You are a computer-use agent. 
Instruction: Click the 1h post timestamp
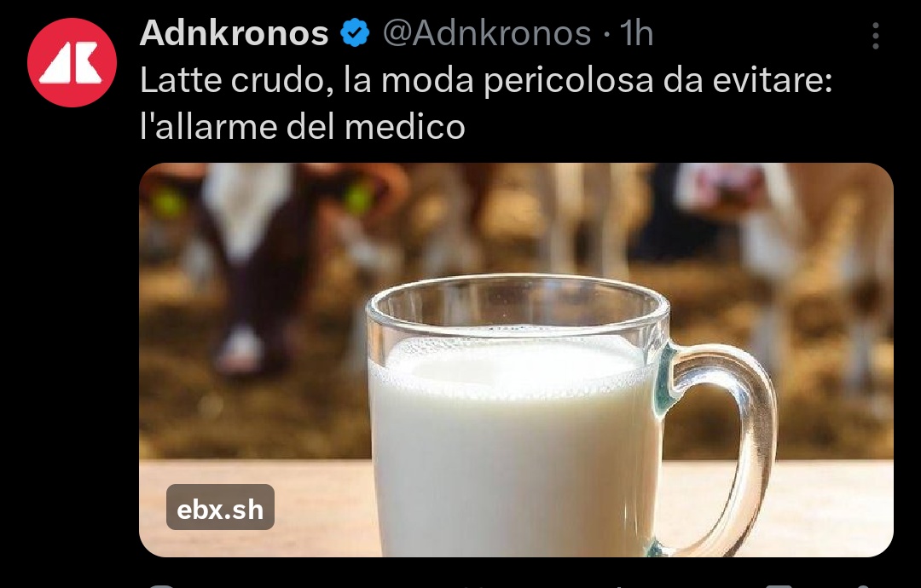point(637,33)
